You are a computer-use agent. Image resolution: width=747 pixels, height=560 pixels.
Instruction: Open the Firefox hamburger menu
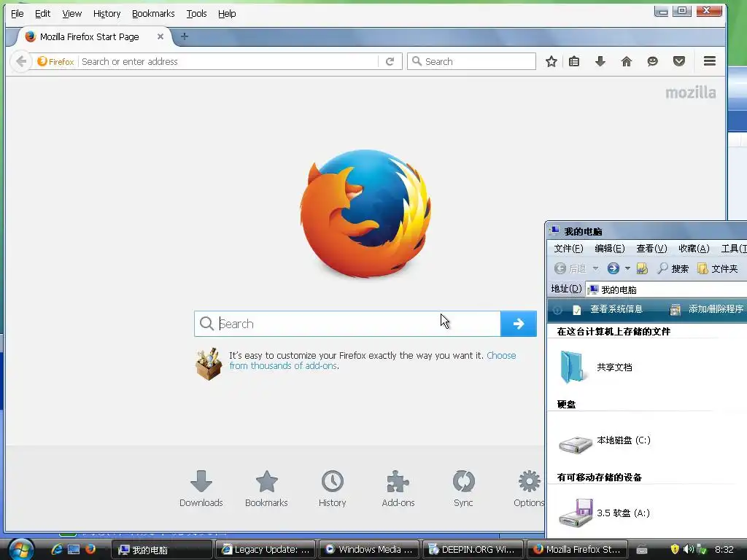click(x=709, y=61)
